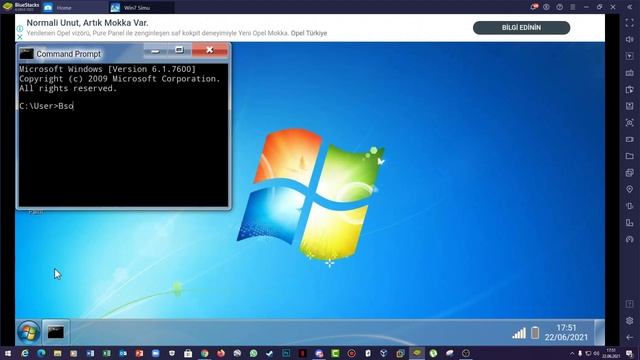Focus the C:\User> command line
This screenshot has height=360, width=640.
tap(46, 106)
